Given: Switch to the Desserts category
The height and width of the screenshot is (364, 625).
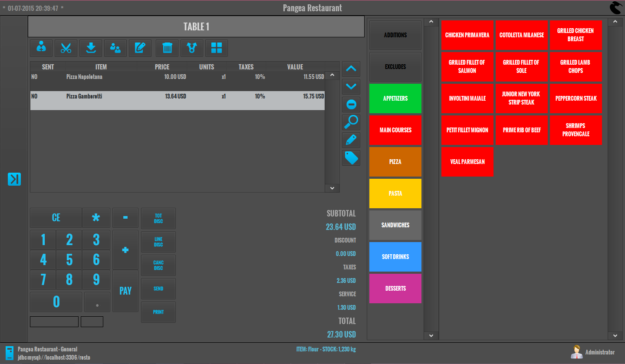Looking at the screenshot, I should tap(395, 289).
